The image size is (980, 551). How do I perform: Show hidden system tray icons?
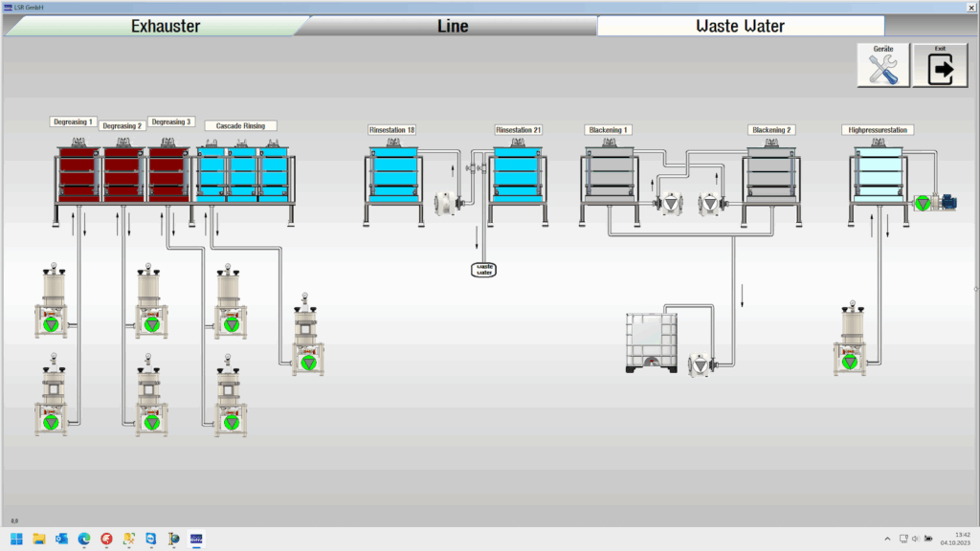[x=887, y=539]
